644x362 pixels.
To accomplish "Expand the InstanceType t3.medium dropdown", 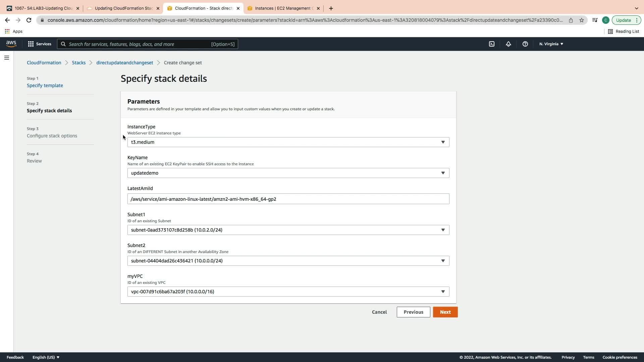I will pyautogui.click(x=288, y=142).
